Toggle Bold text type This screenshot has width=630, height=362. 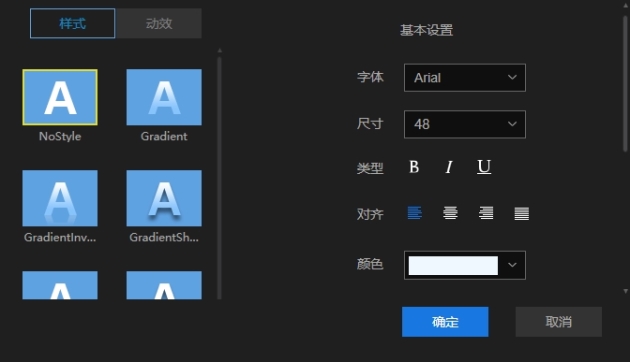pyautogui.click(x=414, y=166)
